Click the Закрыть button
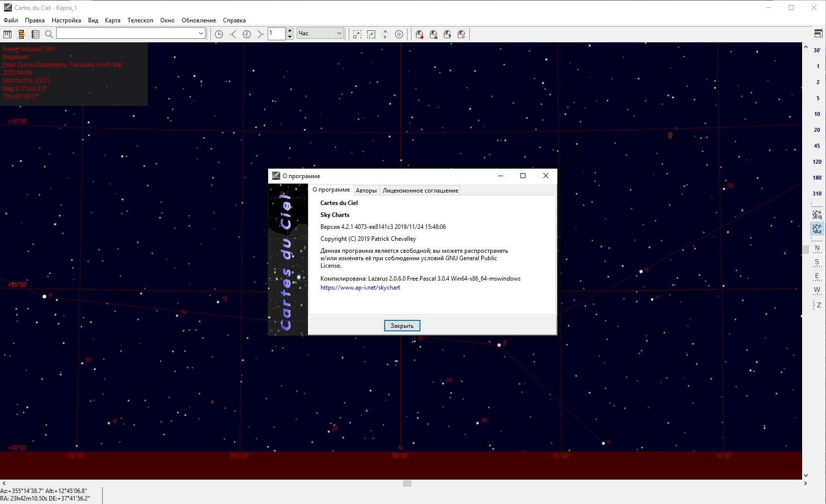The image size is (826, 504). 402,326
